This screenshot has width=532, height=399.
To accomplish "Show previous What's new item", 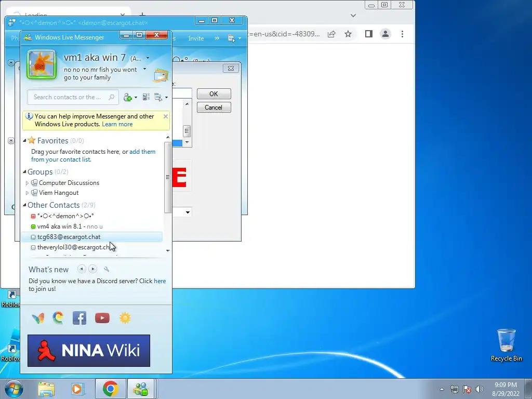I will tap(82, 269).
